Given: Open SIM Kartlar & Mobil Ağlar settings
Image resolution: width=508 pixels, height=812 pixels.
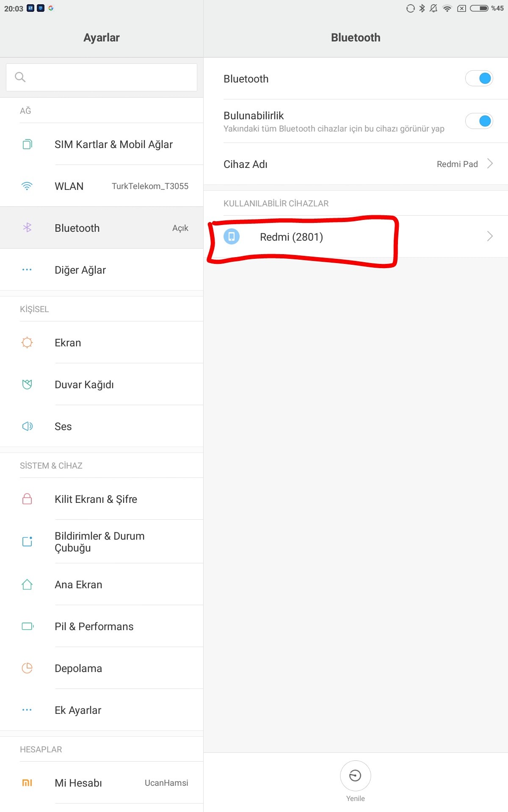Looking at the screenshot, I should tap(102, 144).
